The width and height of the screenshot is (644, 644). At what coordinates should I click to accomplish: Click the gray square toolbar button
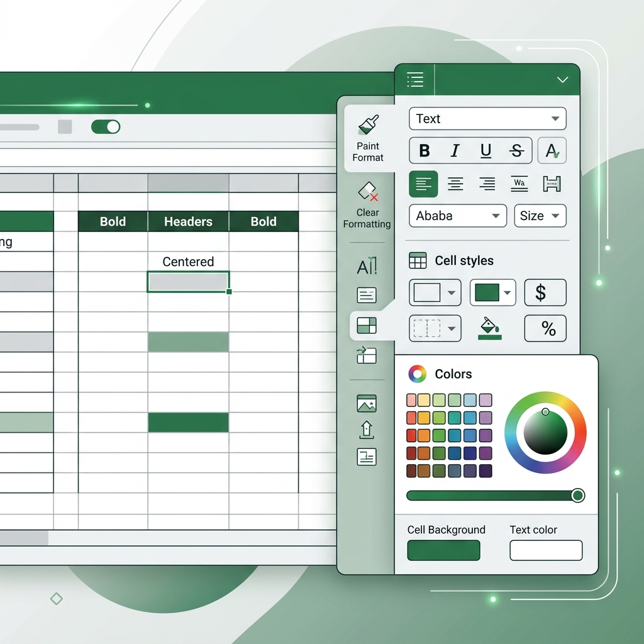tap(65, 127)
